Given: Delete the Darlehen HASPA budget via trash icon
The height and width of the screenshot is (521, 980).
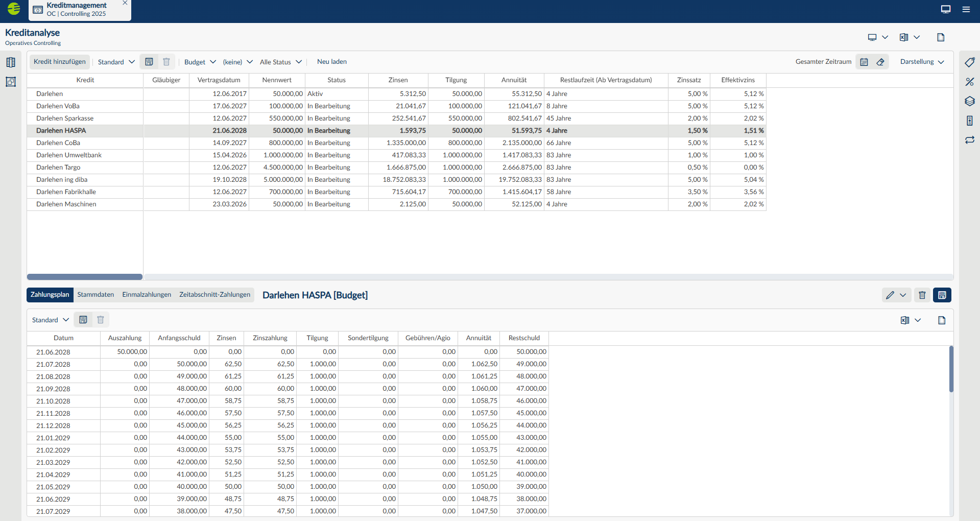Looking at the screenshot, I should (x=922, y=295).
